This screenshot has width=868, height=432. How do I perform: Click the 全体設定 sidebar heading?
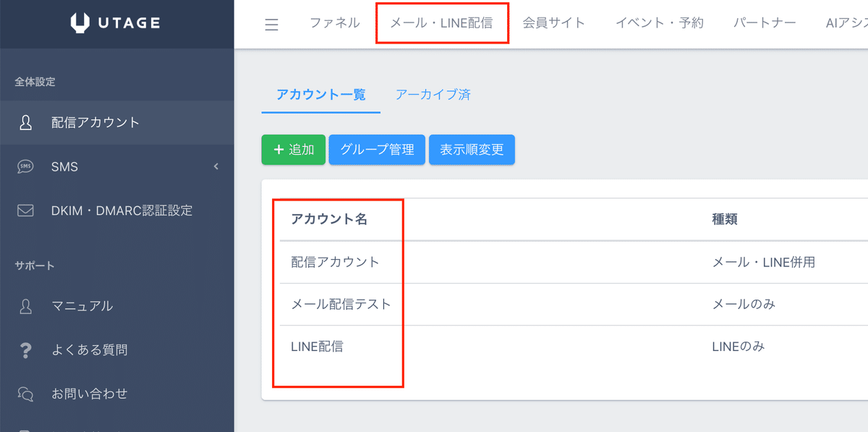pyautogui.click(x=35, y=82)
